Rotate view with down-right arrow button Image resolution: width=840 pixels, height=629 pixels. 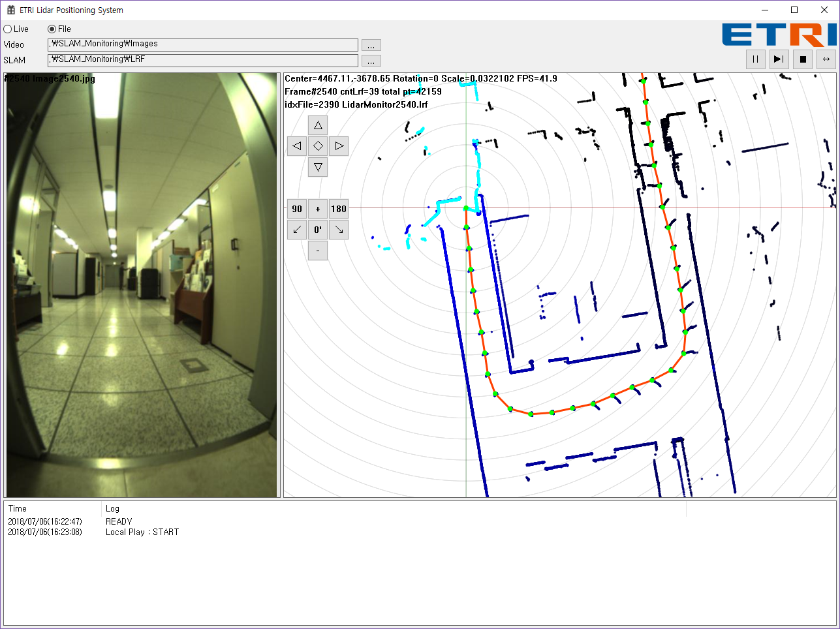tap(339, 230)
